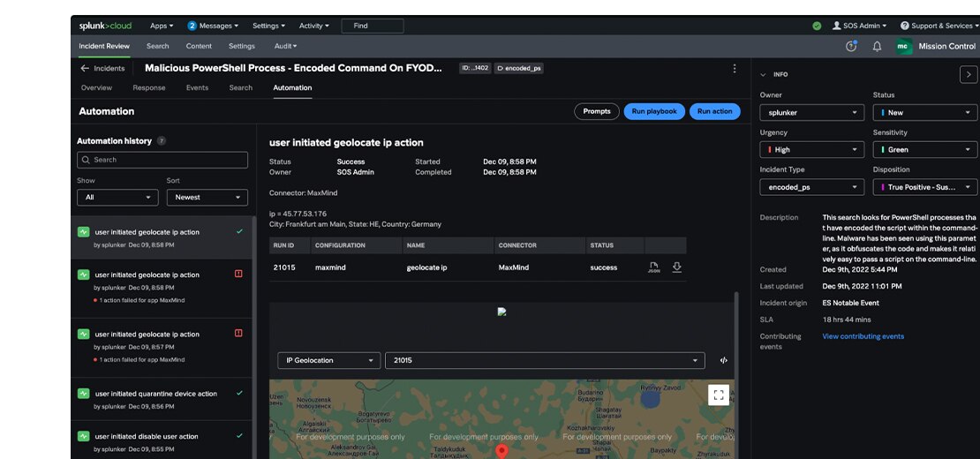Change the Sensitivity dropdown from Green
The width and height of the screenshot is (980, 459).
pos(925,150)
